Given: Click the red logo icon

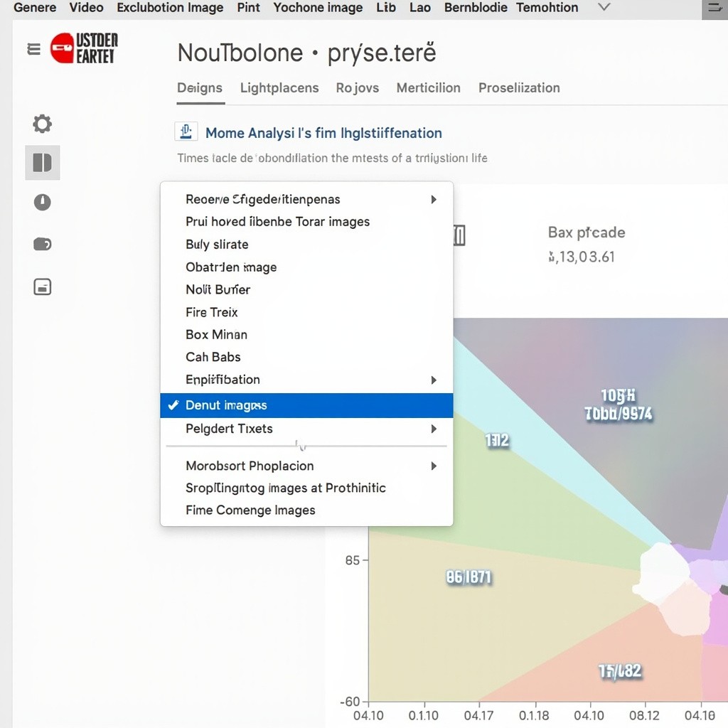Looking at the screenshot, I should point(62,48).
